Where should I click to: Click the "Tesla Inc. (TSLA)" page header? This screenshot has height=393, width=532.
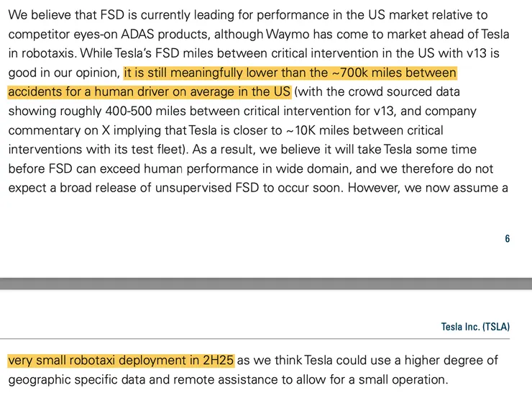pyautogui.click(x=475, y=327)
